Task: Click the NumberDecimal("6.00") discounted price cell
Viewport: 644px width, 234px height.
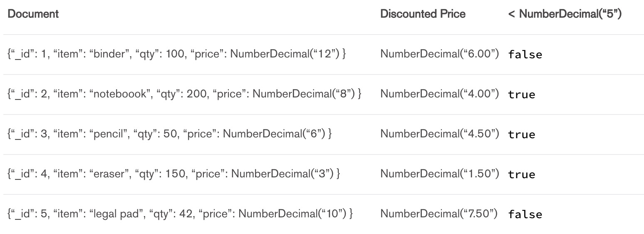Action: 439,54
